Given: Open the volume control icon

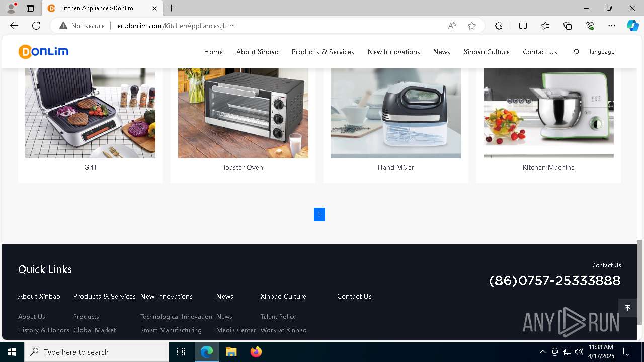Looking at the screenshot, I should [579, 352].
